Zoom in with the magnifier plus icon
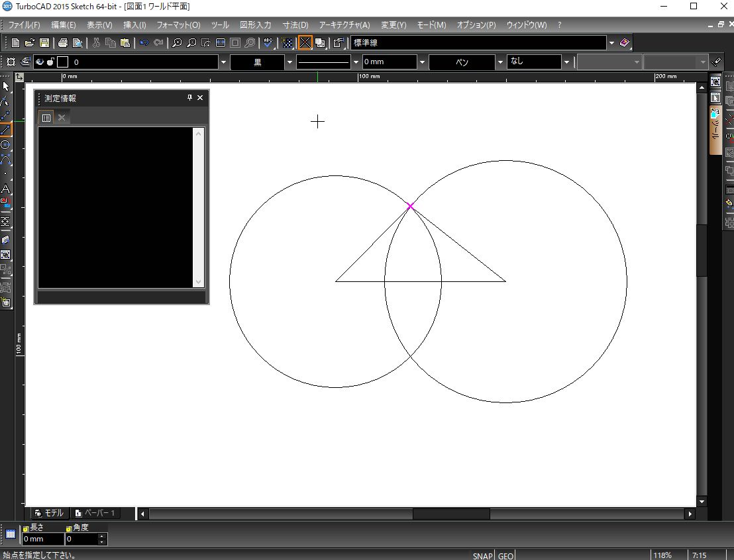This screenshot has height=560, width=734. click(x=177, y=43)
